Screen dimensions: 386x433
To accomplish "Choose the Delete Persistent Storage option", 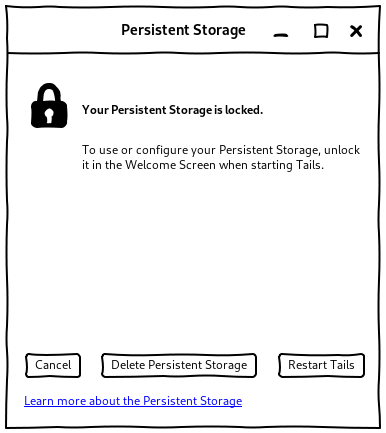I will (179, 365).
